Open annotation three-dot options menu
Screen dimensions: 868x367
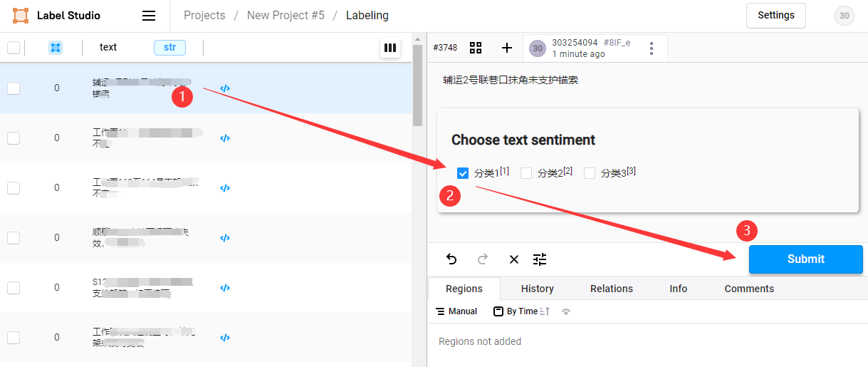pos(652,48)
